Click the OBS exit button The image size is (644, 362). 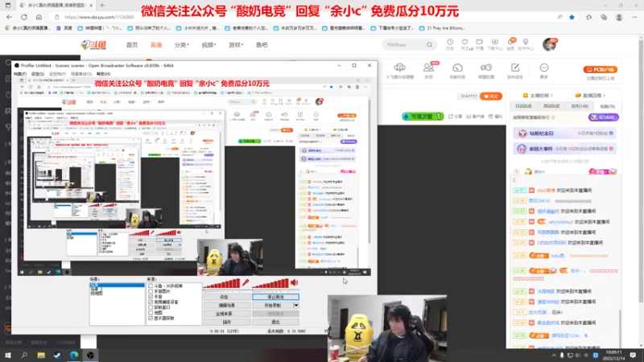coord(275,323)
